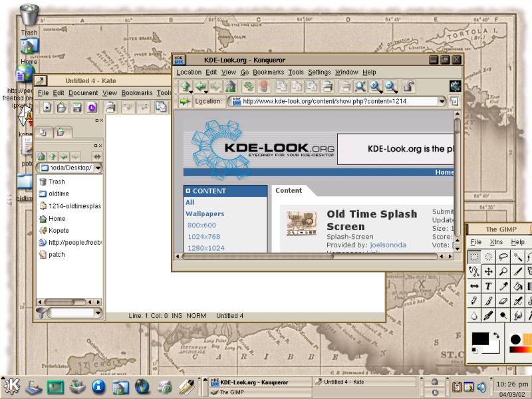Switch to the Content tab on the webpage
Viewport: 532px width, 399px height.
coord(289,190)
